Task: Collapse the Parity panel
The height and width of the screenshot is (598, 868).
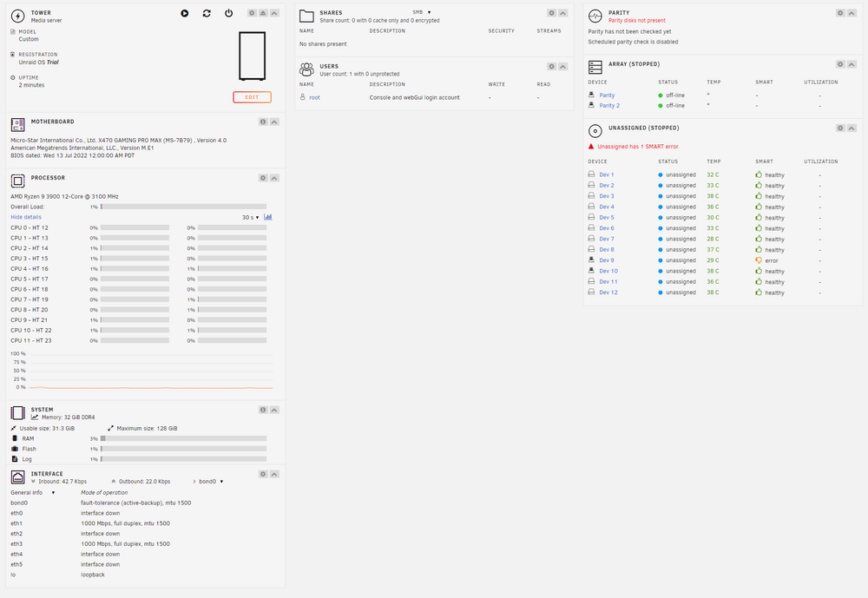Action: click(852, 13)
